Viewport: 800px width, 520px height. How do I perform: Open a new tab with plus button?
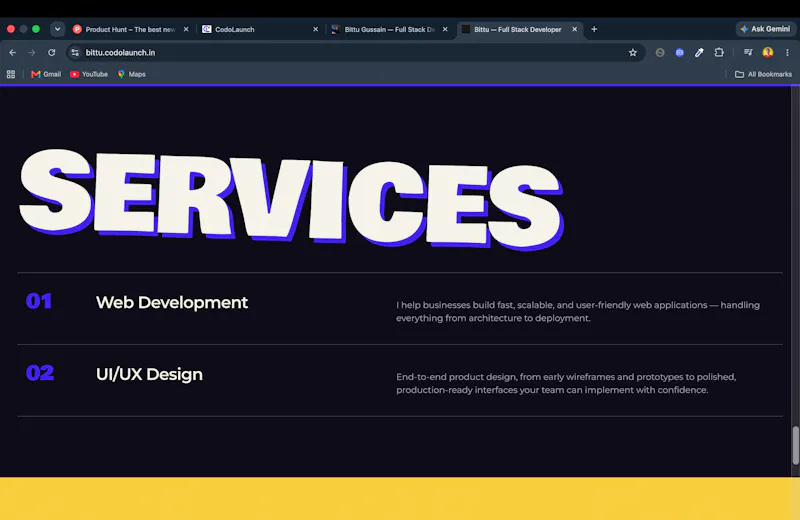pyautogui.click(x=594, y=29)
